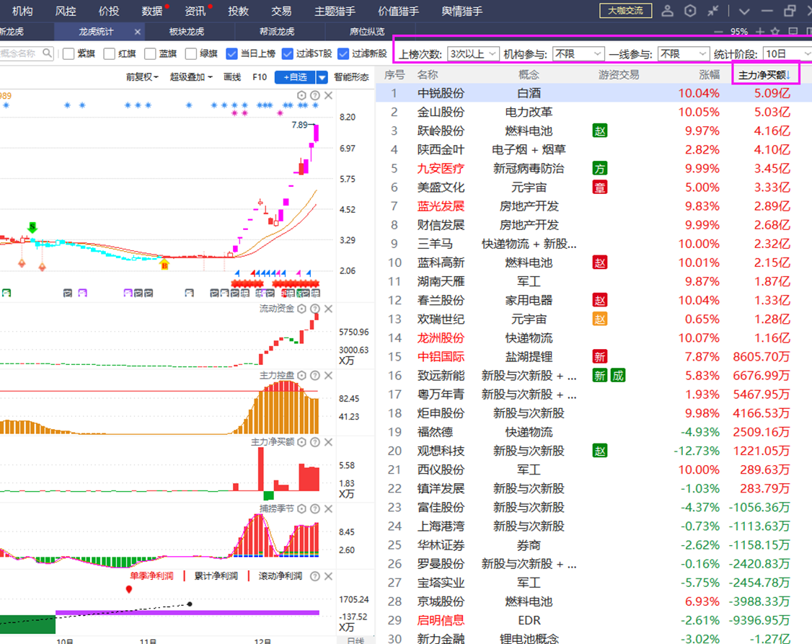
Task: Show help for 捕捞季节 indicator
Action: pos(315,509)
